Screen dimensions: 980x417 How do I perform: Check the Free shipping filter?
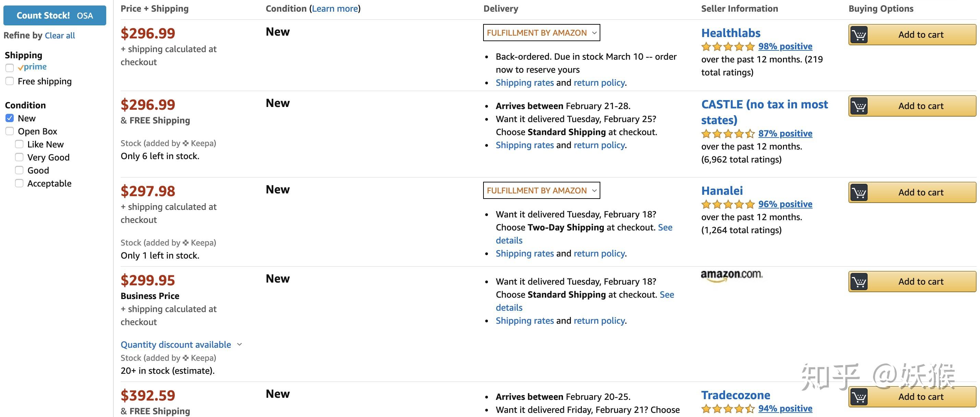point(10,81)
